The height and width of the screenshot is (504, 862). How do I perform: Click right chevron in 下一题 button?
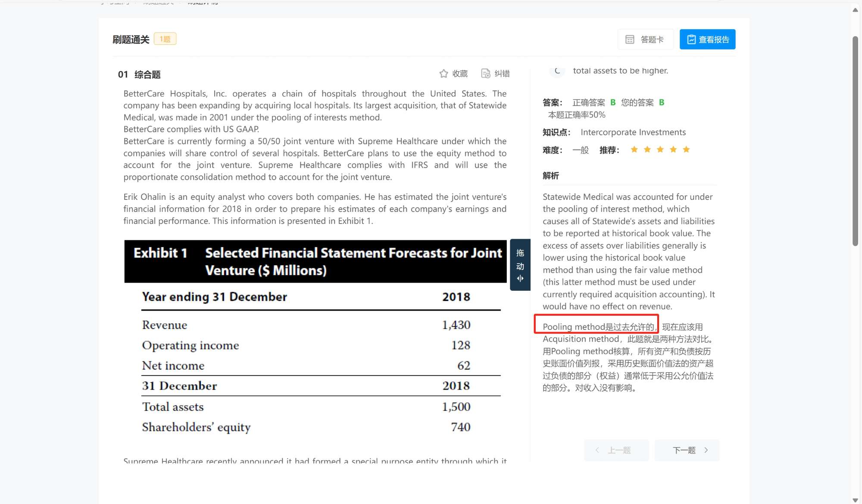(706, 450)
